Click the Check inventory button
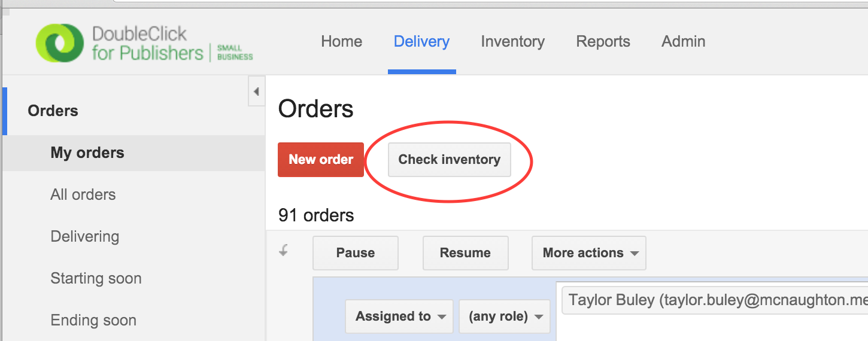 449,160
